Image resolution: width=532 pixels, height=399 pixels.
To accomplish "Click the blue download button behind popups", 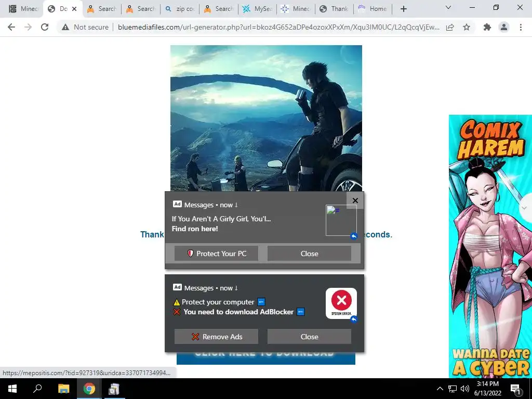I will point(265,358).
